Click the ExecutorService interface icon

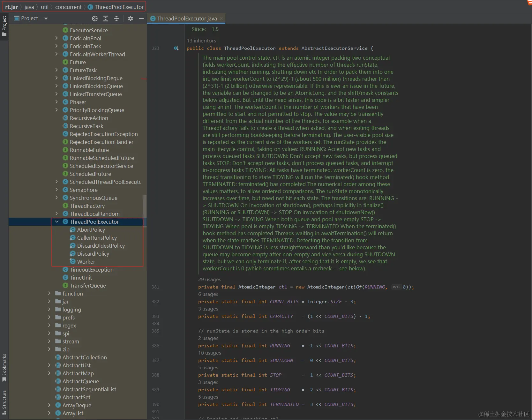(65, 30)
